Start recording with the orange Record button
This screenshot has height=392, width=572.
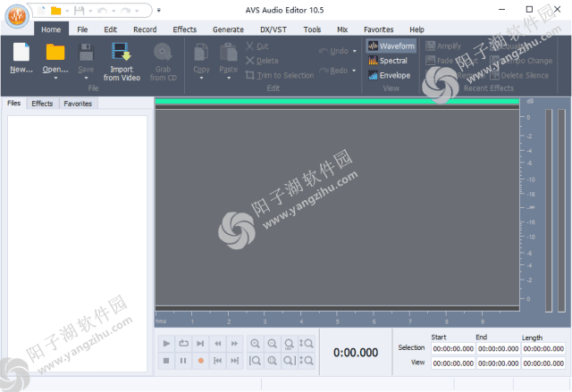(200, 361)
